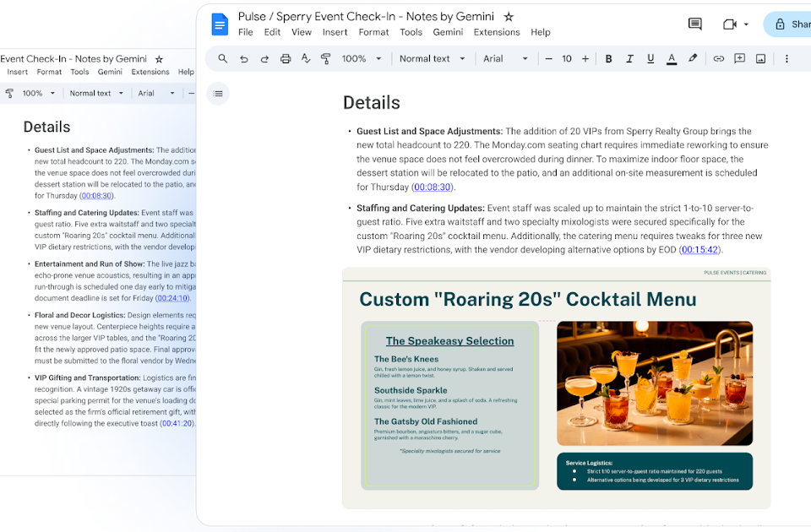The height and width of the screenshot is (532, 811).
Task: Open the Gemini menu in front window
Action: pyautogui.click(x=448, y=32)
